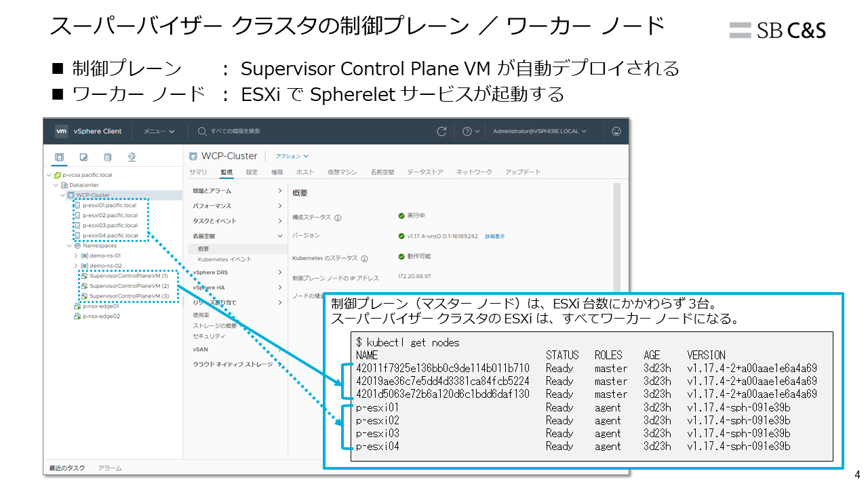Click the p-nsx-edge01 VM icon
The height and width of the screenshot is (488, 868).
tap(77, 306)
